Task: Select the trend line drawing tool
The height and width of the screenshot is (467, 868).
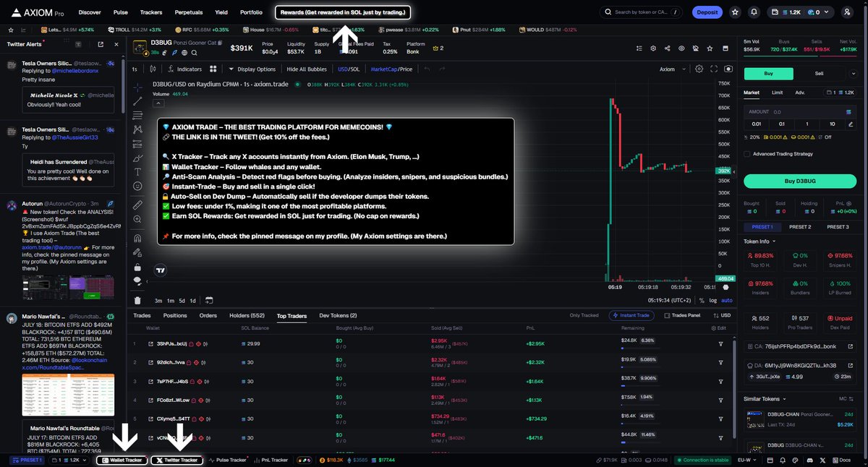Action: coord(137,100)
